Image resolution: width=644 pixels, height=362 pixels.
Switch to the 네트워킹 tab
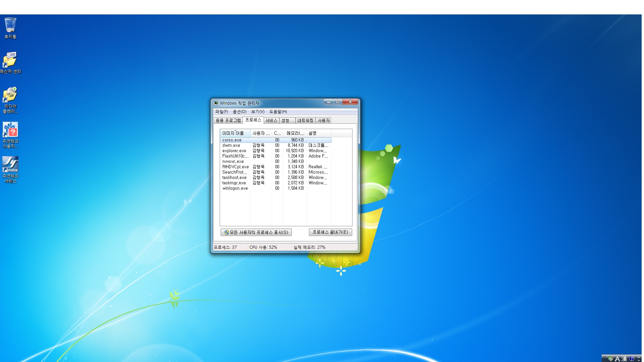[x=306, y=120]
